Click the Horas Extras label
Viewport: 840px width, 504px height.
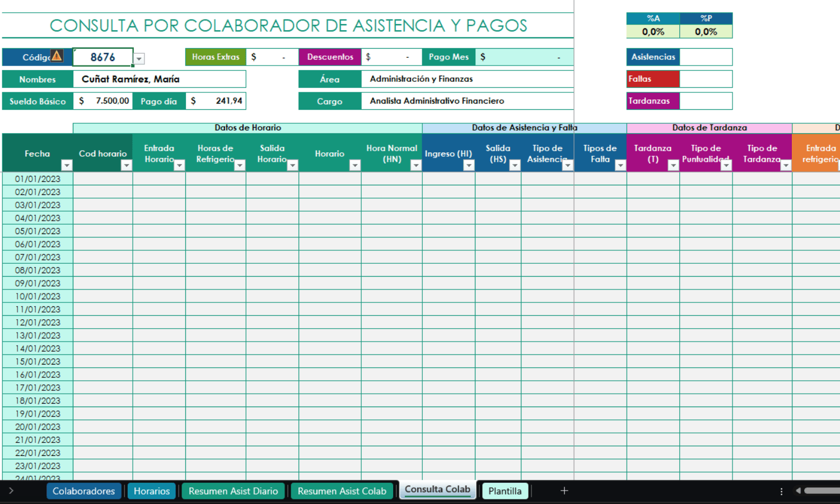point(216,57)
